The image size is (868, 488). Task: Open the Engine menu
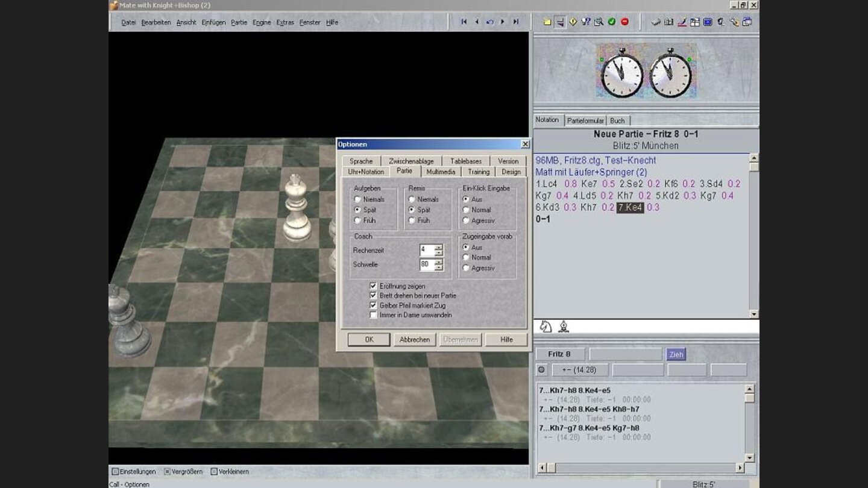click(x=262, y=22)
